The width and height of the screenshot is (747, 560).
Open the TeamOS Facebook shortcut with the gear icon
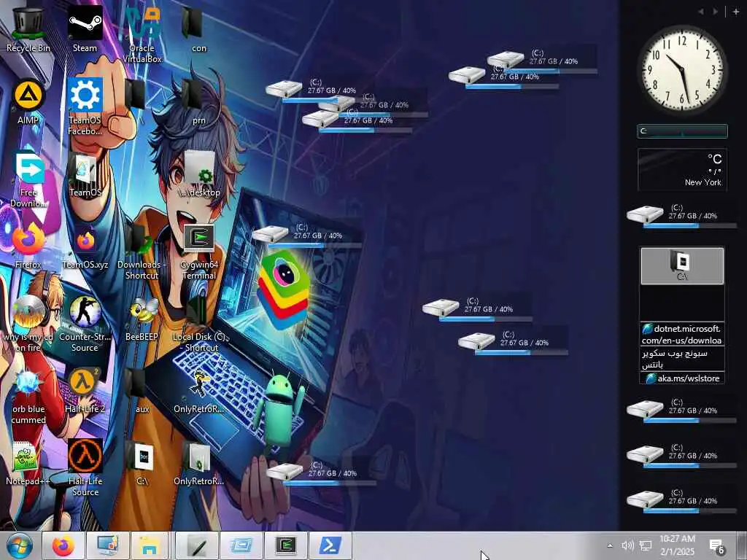[x=85, y=106]
